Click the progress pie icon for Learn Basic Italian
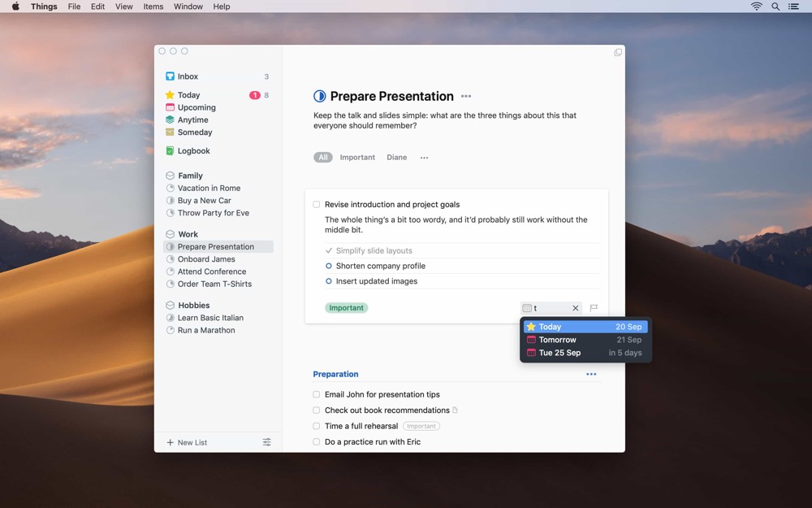 170,318
